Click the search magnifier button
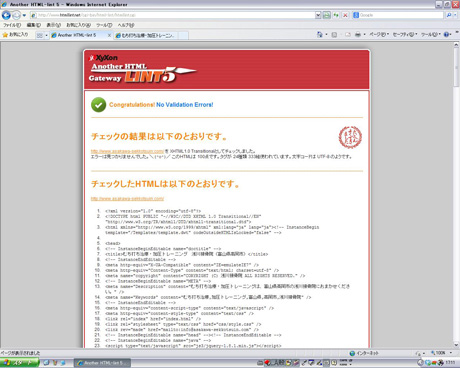Image resolution: width=460 pixels, height=368 pixels. [x=449, y=15]
